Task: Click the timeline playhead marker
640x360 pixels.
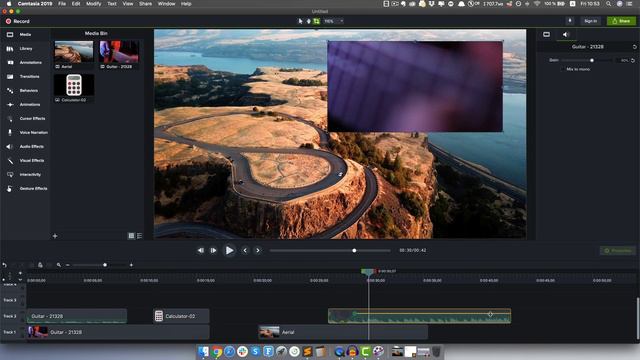Action: pos(368,272)
